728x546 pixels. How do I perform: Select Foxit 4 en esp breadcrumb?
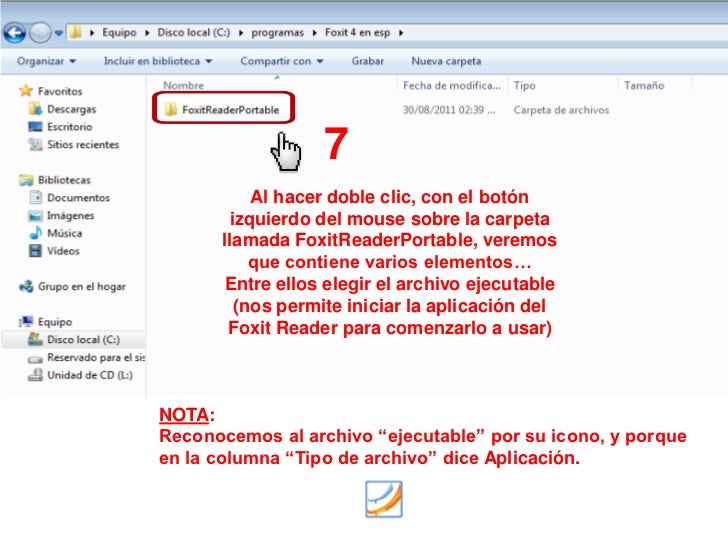click(x=357, y=32)
